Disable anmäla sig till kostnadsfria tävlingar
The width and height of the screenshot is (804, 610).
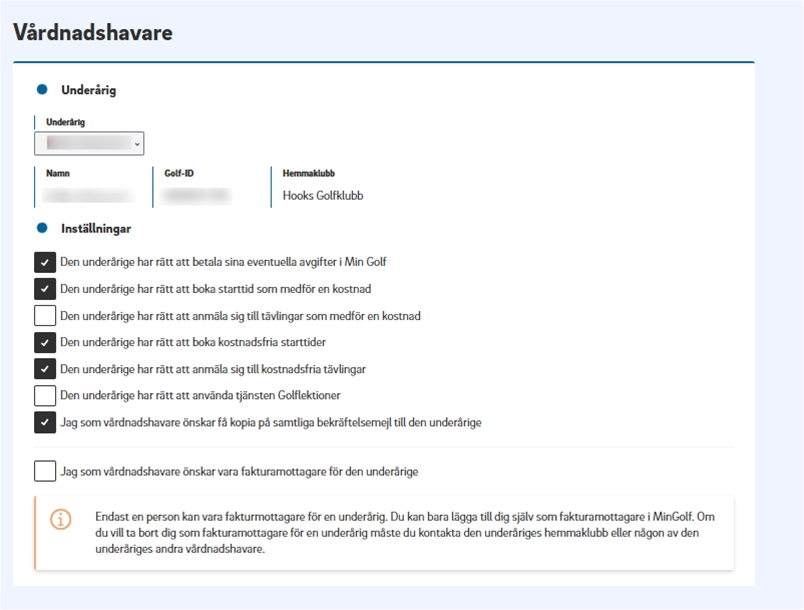[x=45, y=369]
